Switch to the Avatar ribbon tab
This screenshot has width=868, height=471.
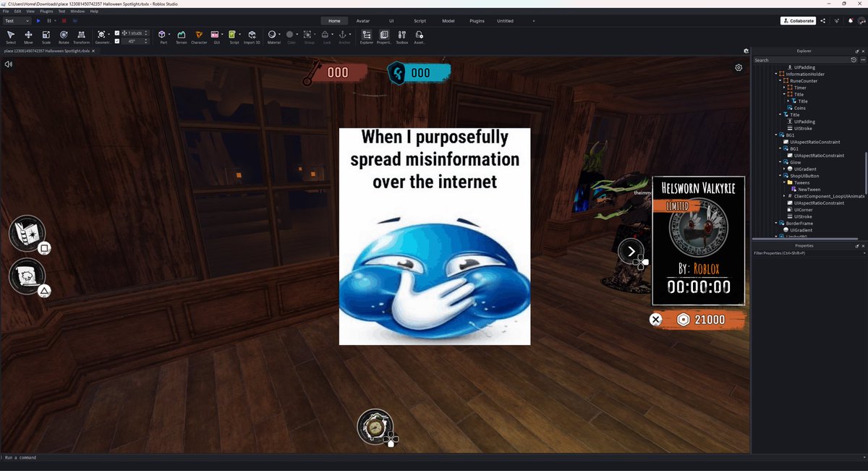pos(363,21)
